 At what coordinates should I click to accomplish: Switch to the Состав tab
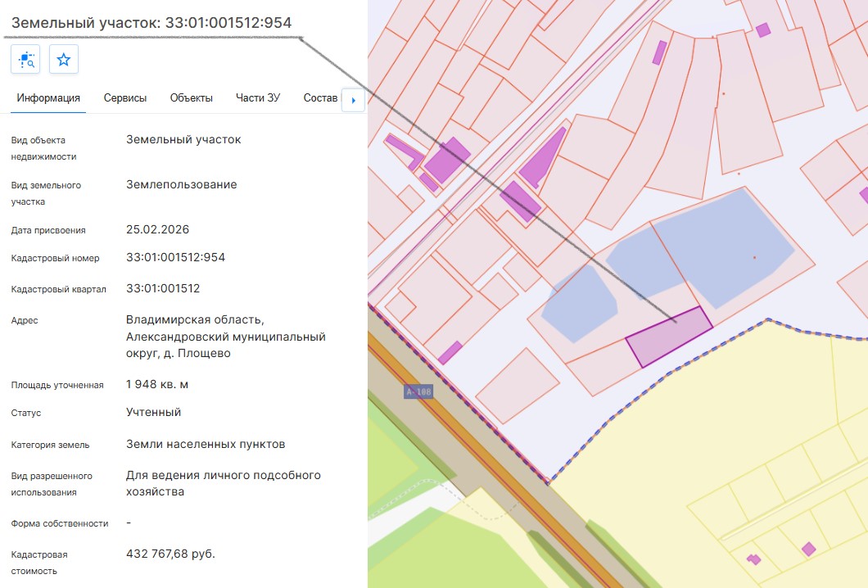pos(320,98)
